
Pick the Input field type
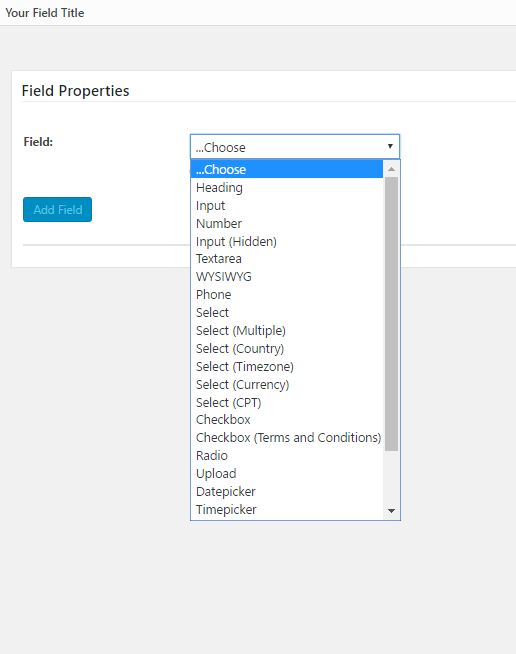287,206
